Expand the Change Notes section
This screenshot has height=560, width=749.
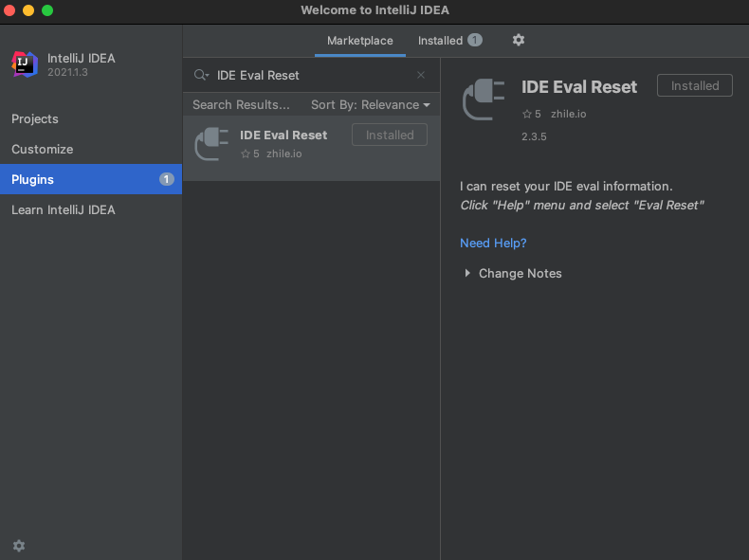[x=520, y=273]
